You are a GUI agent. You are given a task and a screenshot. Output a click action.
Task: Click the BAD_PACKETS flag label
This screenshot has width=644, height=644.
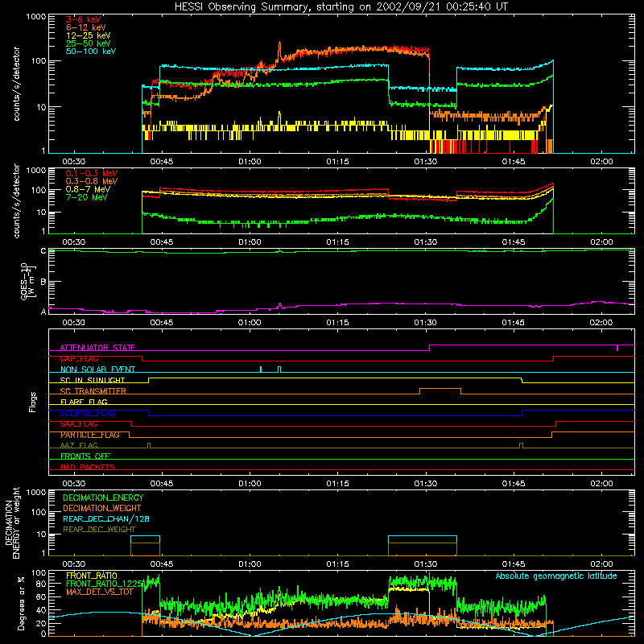pos(88,467)
